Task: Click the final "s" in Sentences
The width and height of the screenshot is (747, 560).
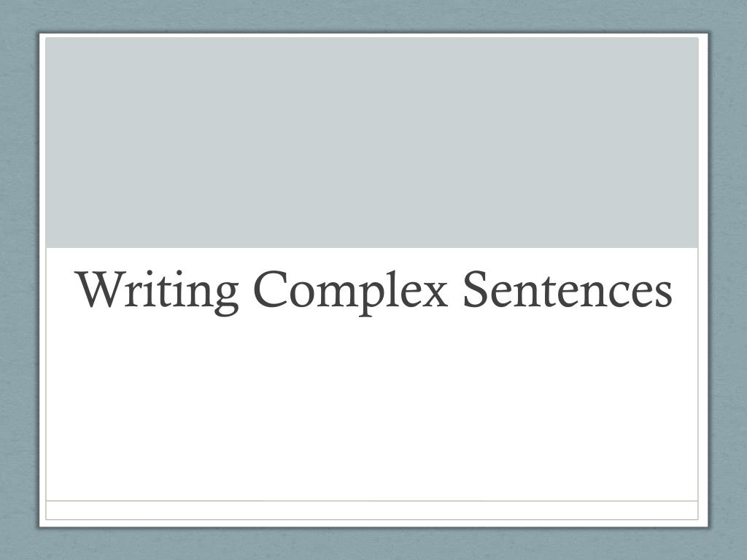Action: coord(662,295)
